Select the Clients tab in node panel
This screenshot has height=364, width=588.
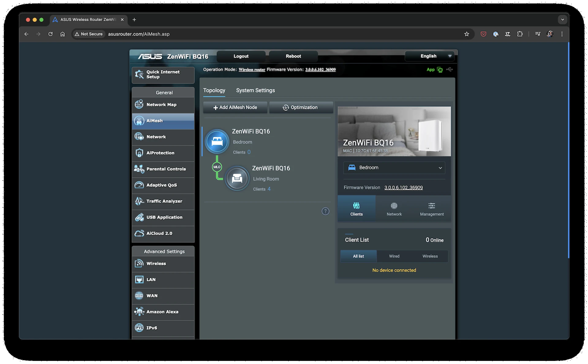[356, 209]
